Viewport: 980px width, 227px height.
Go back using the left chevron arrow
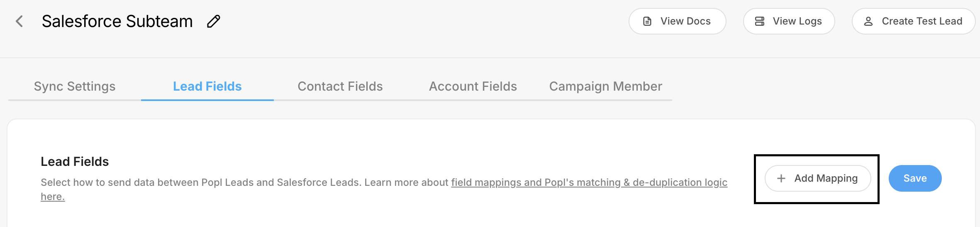coord(19,21)
